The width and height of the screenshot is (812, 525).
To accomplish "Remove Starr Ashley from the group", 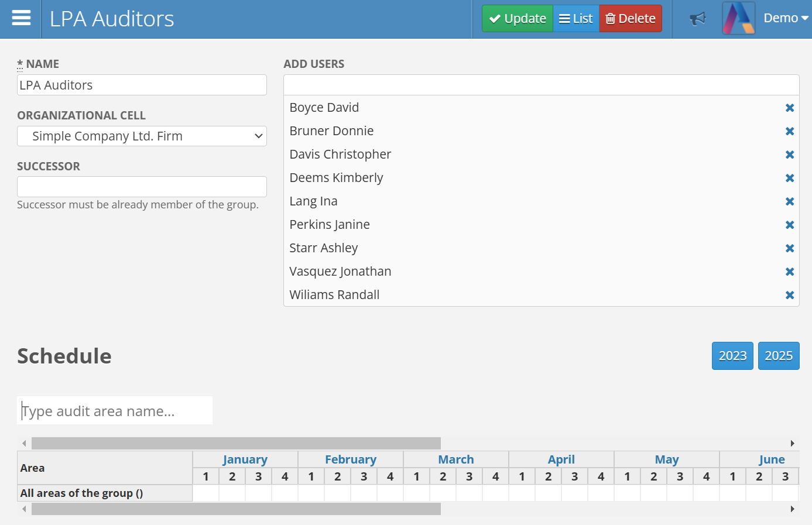I will click(789, 248).
